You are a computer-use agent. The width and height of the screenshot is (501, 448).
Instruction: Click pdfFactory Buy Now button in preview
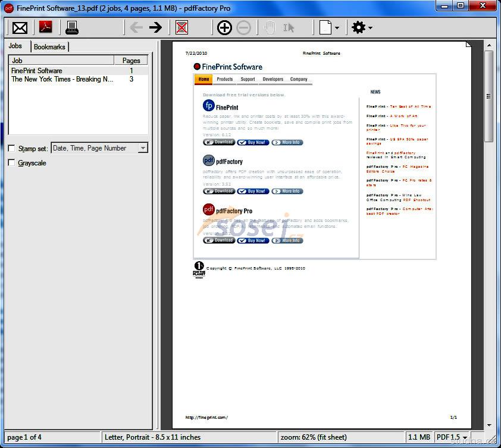(253, 192)
